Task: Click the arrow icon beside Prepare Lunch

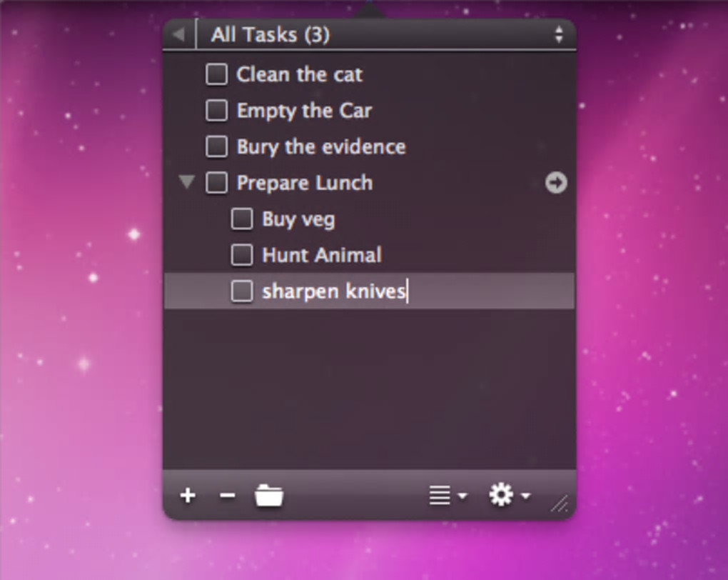Action: click(x=556, y=183)
